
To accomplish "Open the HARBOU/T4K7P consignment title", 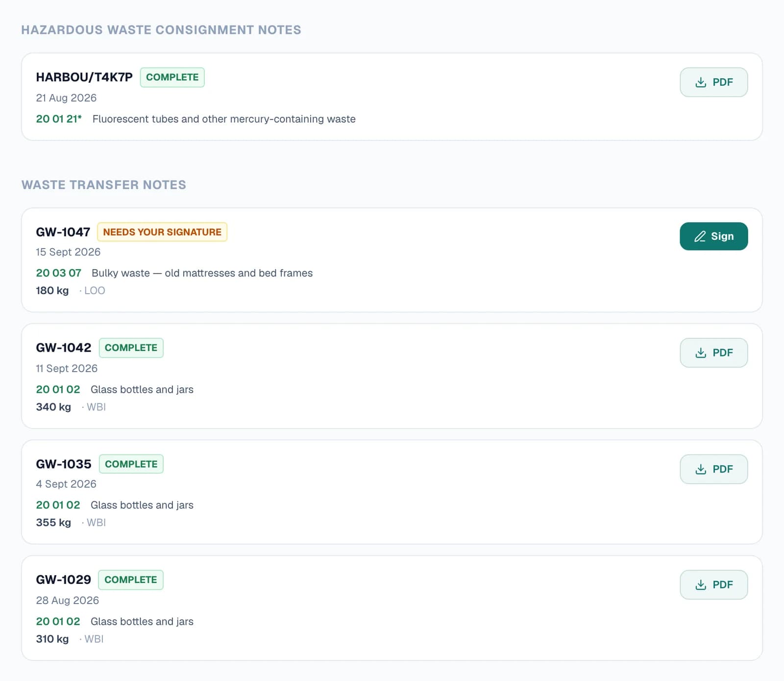I will point(84,77).
